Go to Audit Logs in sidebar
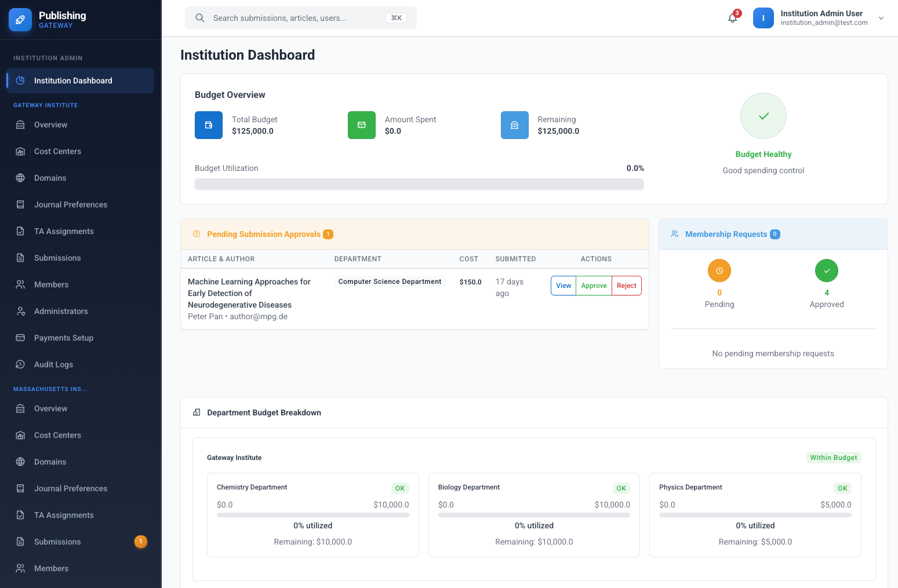Viewport: 898px width, 588px height. 53,364
